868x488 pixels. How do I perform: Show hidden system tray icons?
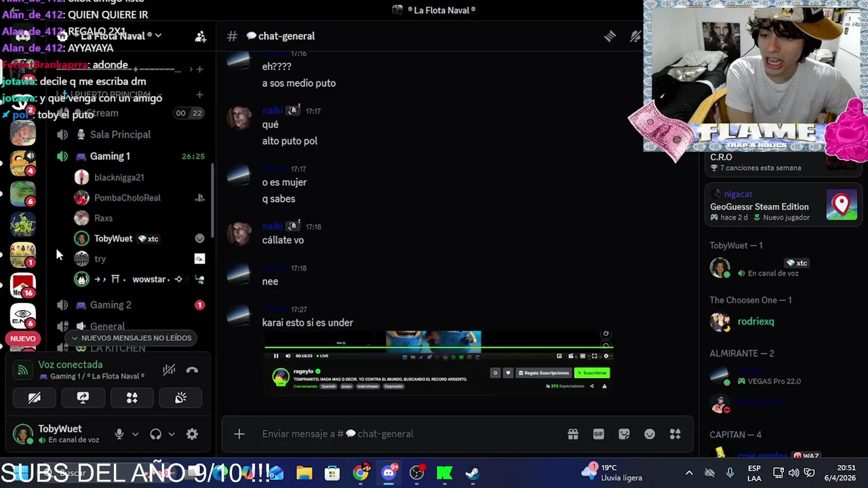(689, 472)
